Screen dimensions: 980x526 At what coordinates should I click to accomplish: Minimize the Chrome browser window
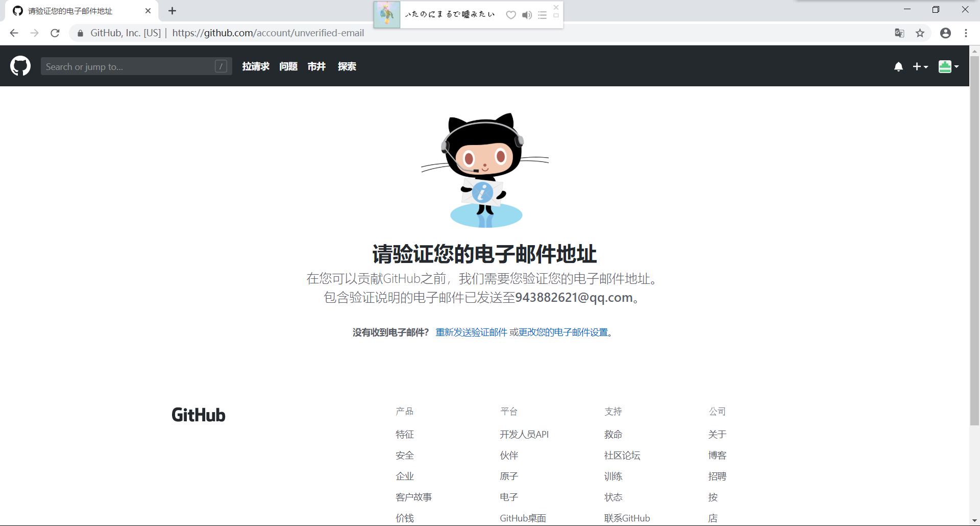pyautogui.click(x=907, y=9)
